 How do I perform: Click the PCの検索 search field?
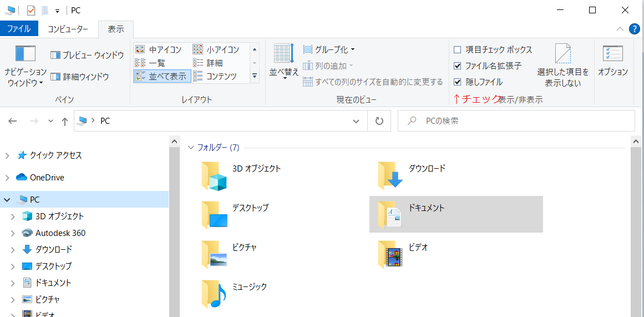tap(521, 121)
